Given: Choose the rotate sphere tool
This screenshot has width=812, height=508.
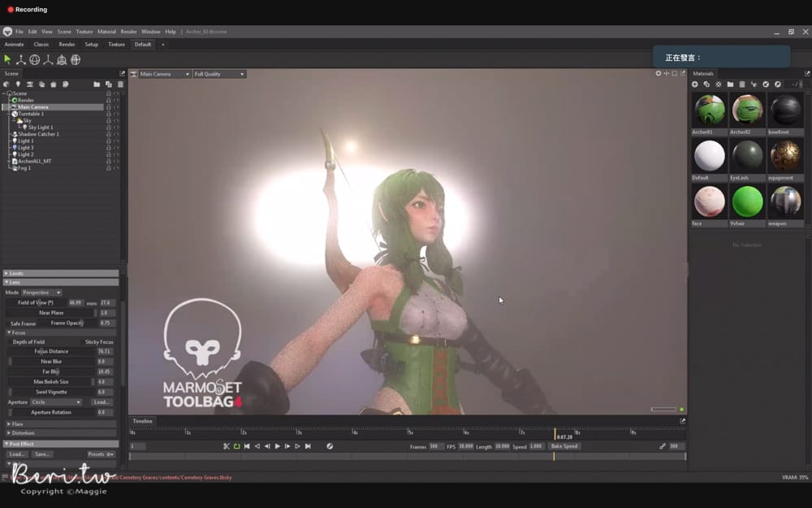Looking at the screenshot, I should point(35,59).
